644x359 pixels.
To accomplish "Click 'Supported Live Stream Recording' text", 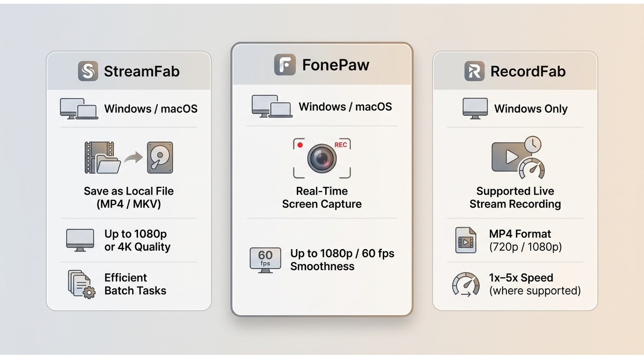I will (x=515, y=197).
